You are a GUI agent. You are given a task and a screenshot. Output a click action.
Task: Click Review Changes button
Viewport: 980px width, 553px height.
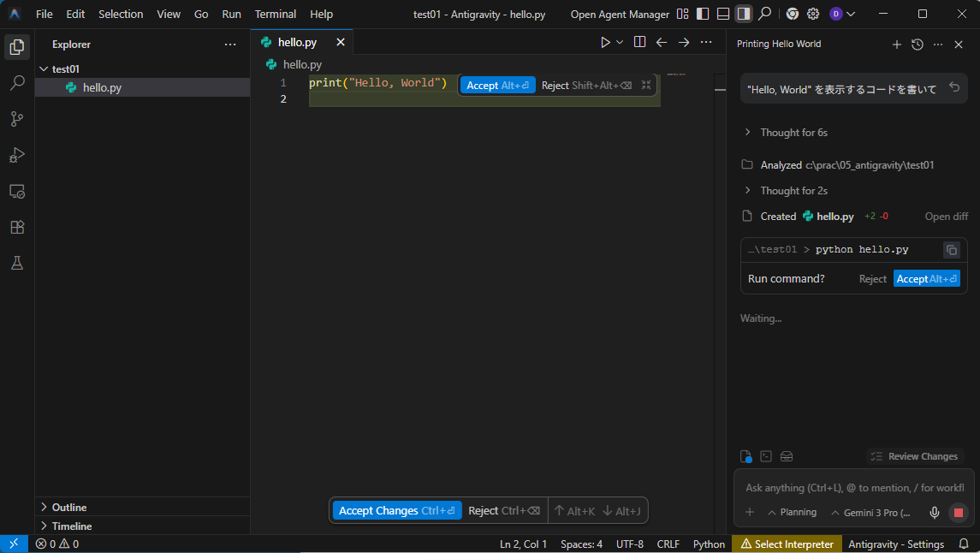tap(915, 456)
